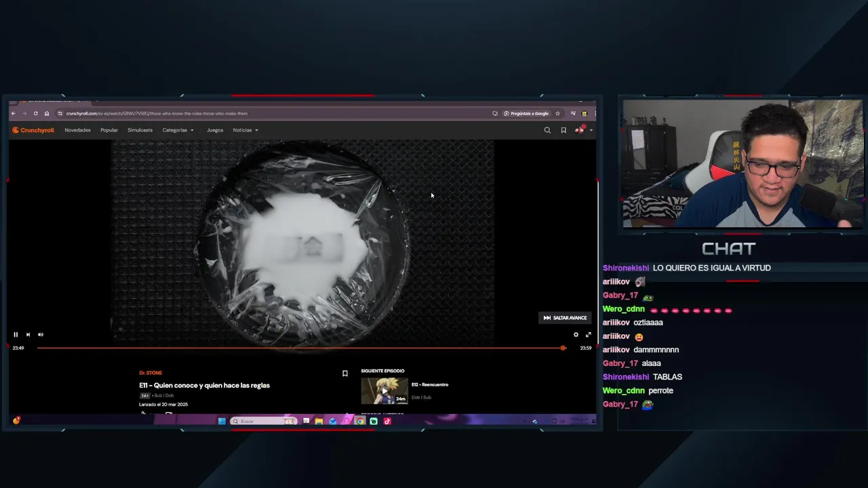The image size is (868, 488).
Task: Click the SIGUIENTE EPISODIO heading
Action: 382,371
